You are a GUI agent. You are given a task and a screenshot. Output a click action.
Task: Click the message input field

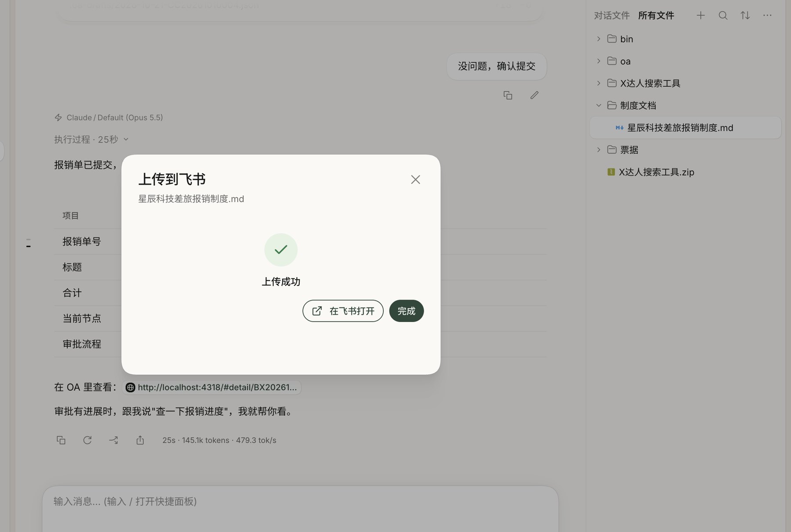[301, 509]
